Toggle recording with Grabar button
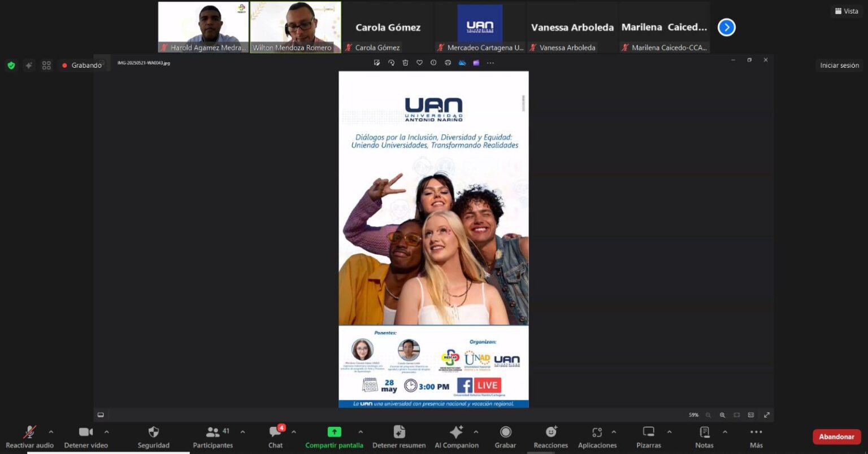Screen dimensions: 868x454 505,433
